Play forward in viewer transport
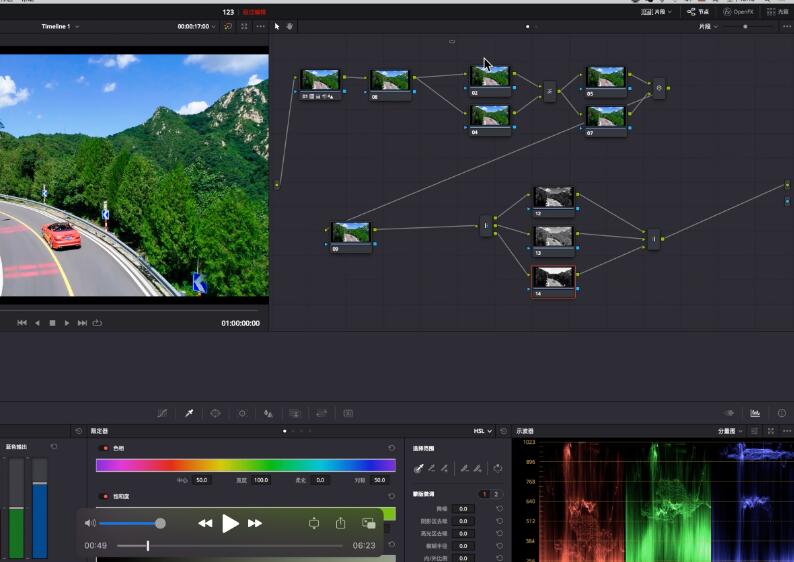This screenshot has width=794, height=562. coord(67,323)
